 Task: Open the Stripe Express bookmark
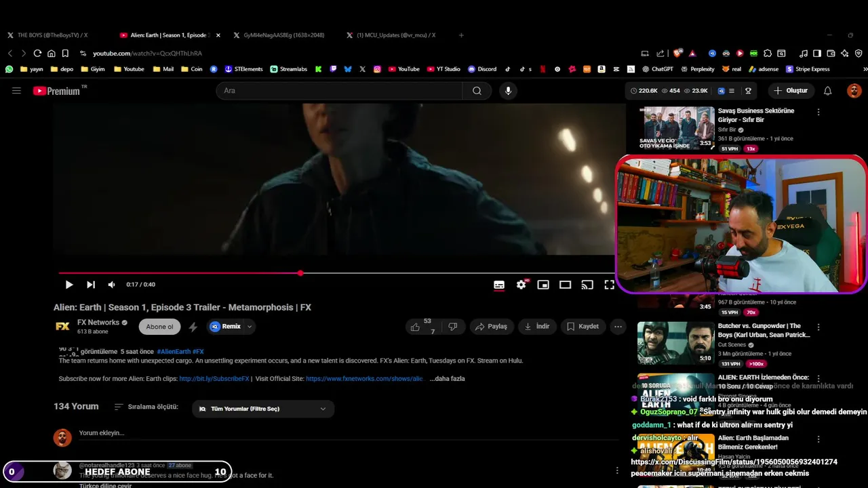tap(808, 69)
